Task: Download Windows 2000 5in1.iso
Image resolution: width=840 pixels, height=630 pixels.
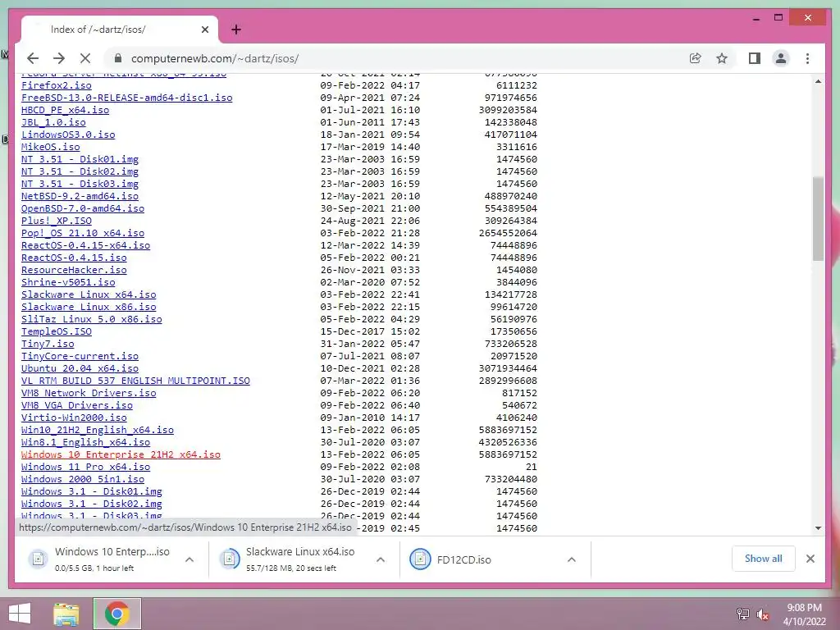Action: point(83,479)
